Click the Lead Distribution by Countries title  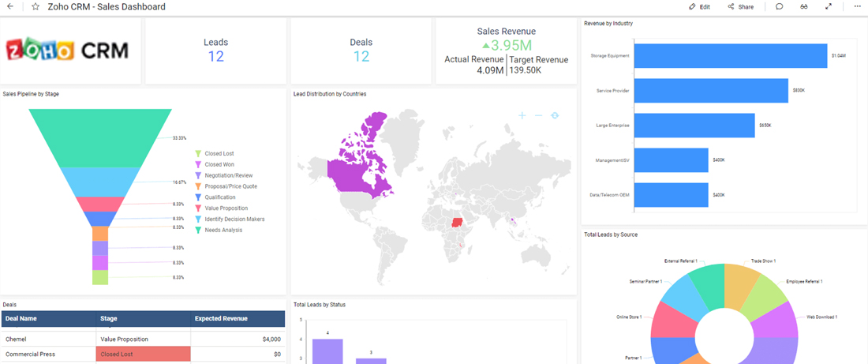(x=330, y=94)
